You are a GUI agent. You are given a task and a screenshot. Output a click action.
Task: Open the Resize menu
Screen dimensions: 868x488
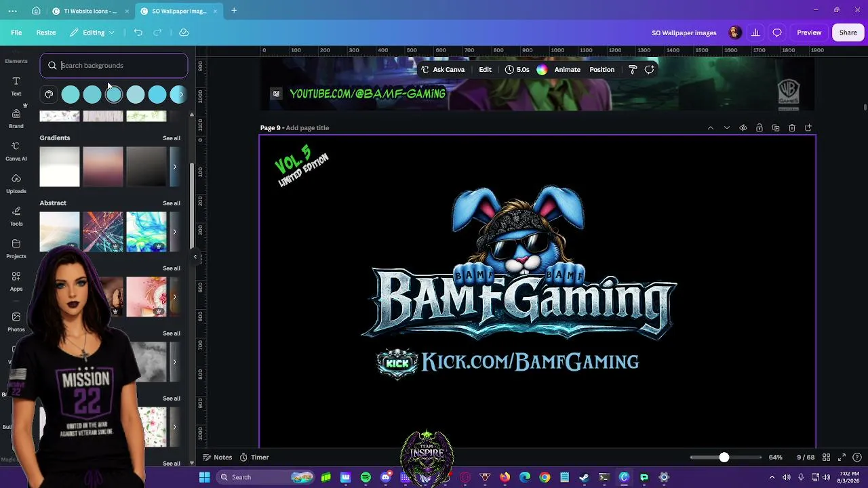[x=46, y=33]
